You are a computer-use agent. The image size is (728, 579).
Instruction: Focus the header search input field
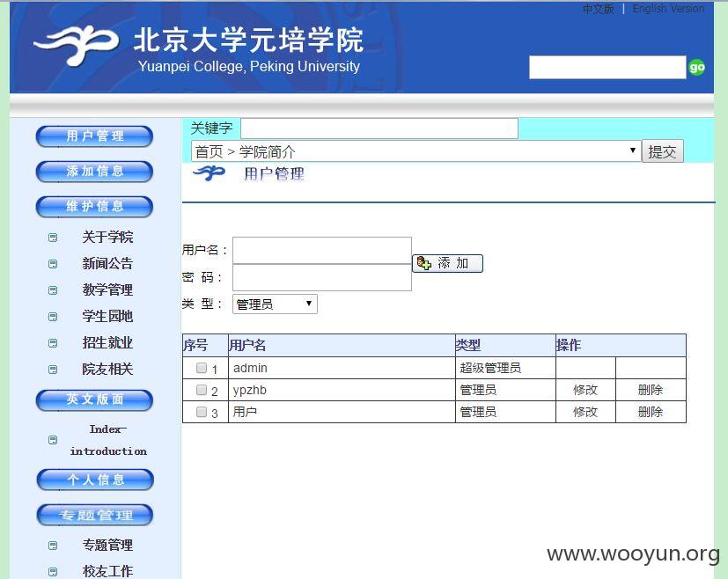(x=607, y=67)
